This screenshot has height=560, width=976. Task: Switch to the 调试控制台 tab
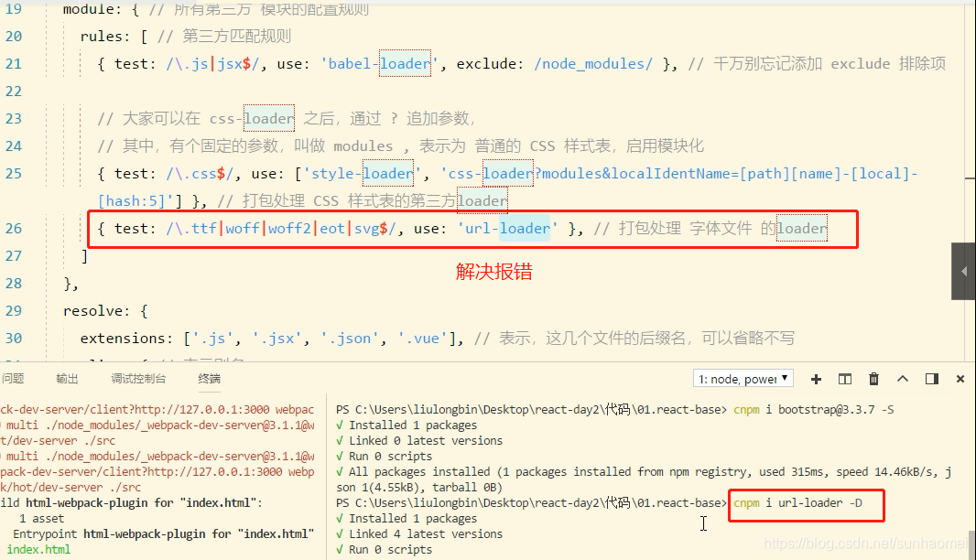point(138,378)
